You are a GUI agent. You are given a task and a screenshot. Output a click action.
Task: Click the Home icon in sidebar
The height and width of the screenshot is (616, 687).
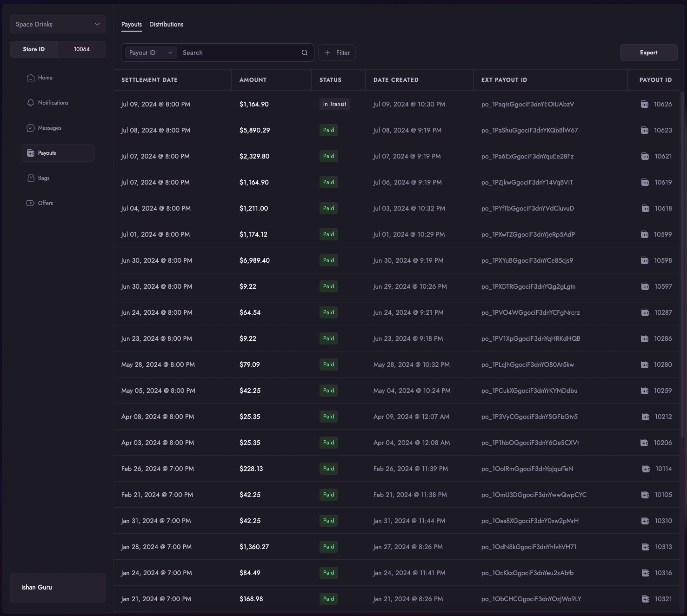[31, 78]
